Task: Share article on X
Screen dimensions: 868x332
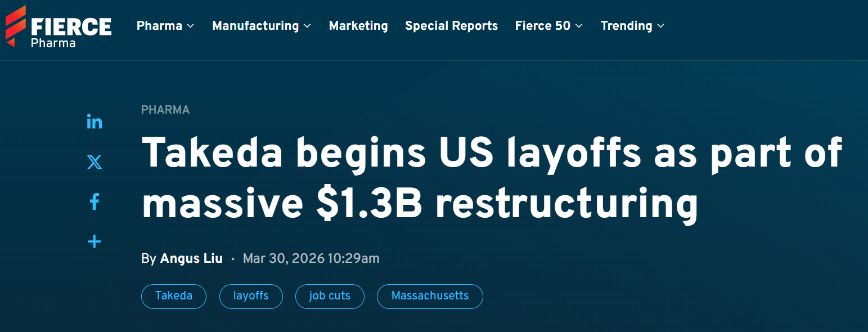Action: tap(95, 162)
